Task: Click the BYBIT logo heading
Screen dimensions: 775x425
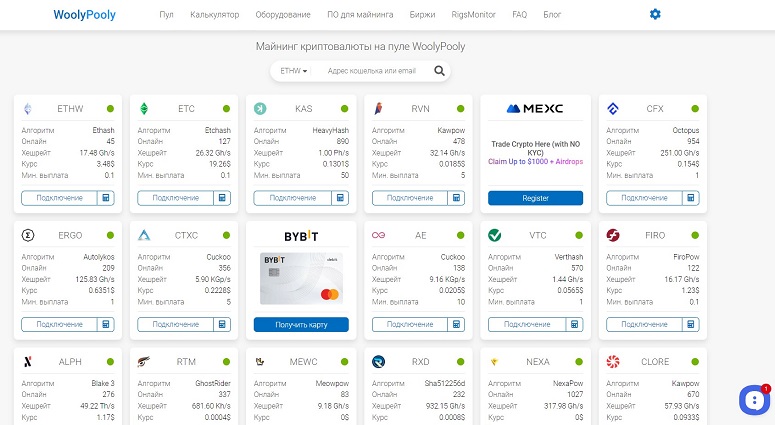Action: tap(301, 236)
